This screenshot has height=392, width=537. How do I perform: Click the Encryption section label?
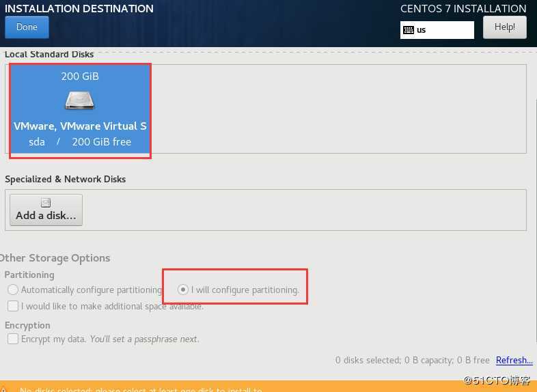coord(27,325)
